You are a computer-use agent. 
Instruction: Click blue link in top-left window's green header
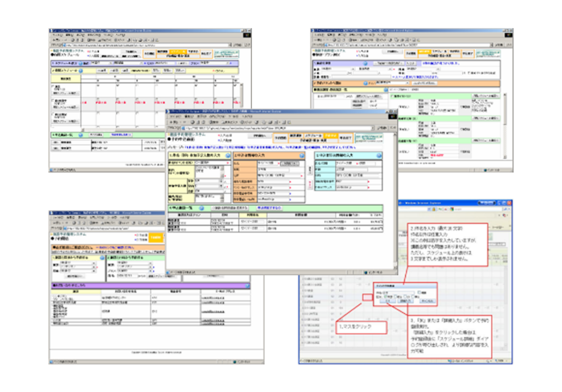coord(121,135)
